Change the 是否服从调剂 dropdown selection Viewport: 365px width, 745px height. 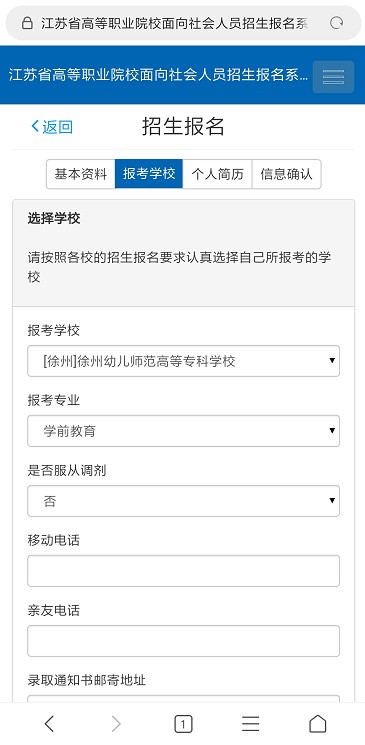(183, 501)
